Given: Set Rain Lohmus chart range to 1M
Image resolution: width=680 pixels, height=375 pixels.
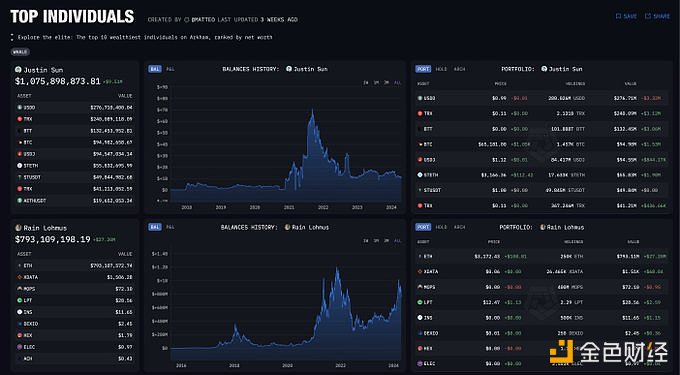Looking at the screenshot, I should click(x=376, y=241).
